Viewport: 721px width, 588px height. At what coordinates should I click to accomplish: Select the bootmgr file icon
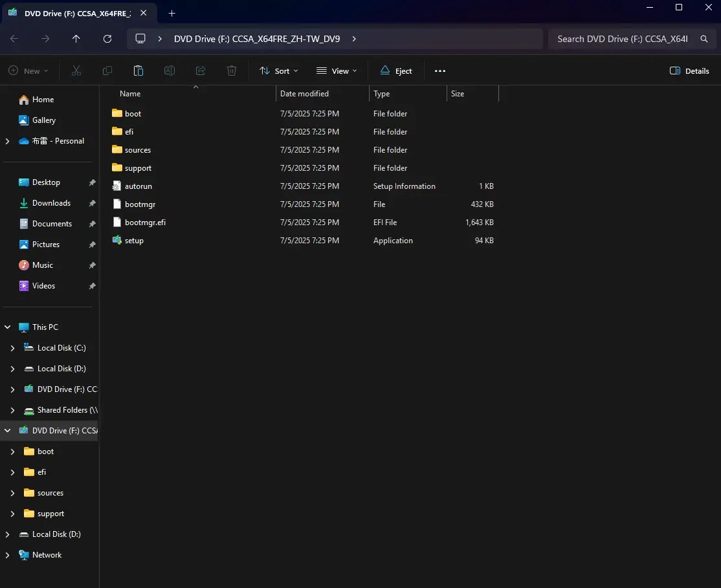[x=116, y=204]
